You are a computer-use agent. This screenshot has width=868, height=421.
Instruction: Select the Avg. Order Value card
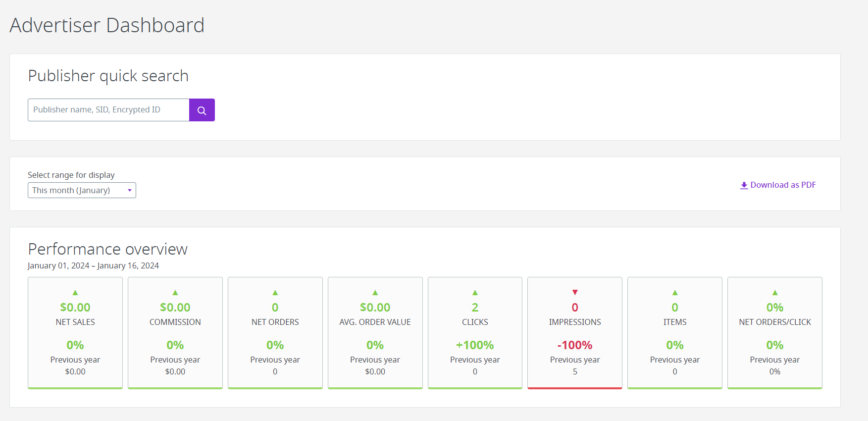pos(375,333)
